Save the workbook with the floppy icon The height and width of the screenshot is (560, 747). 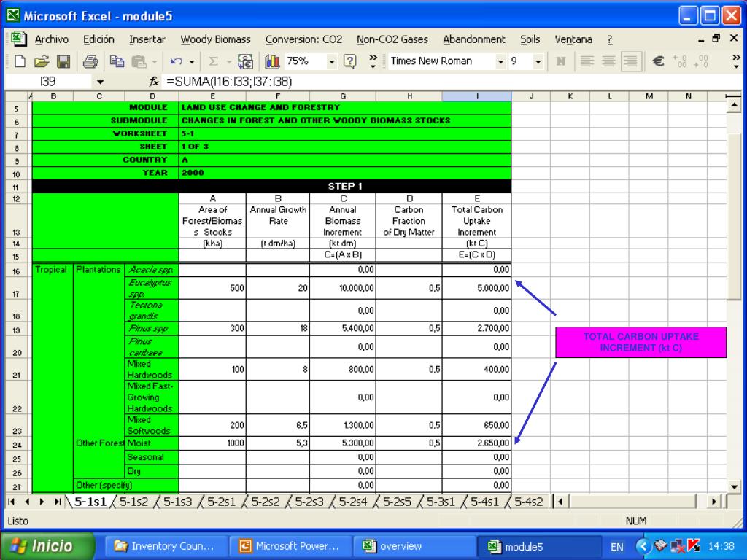(x=63, y=61)
